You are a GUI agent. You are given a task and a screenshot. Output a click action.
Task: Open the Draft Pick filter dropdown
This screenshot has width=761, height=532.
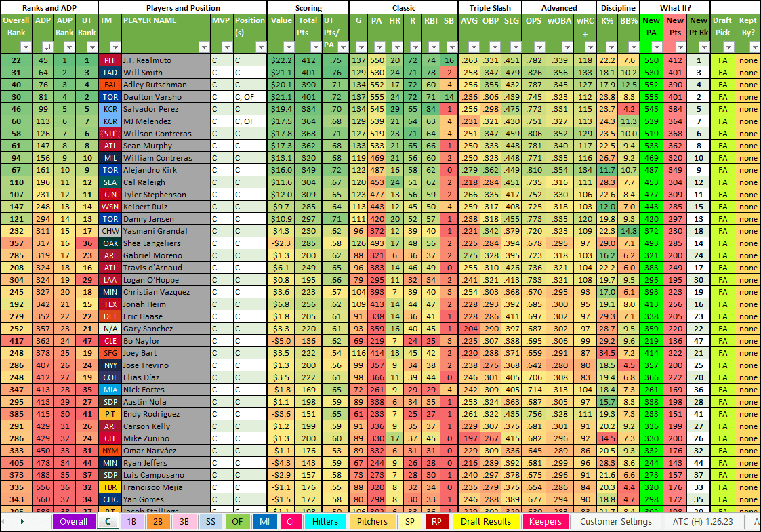728,47
